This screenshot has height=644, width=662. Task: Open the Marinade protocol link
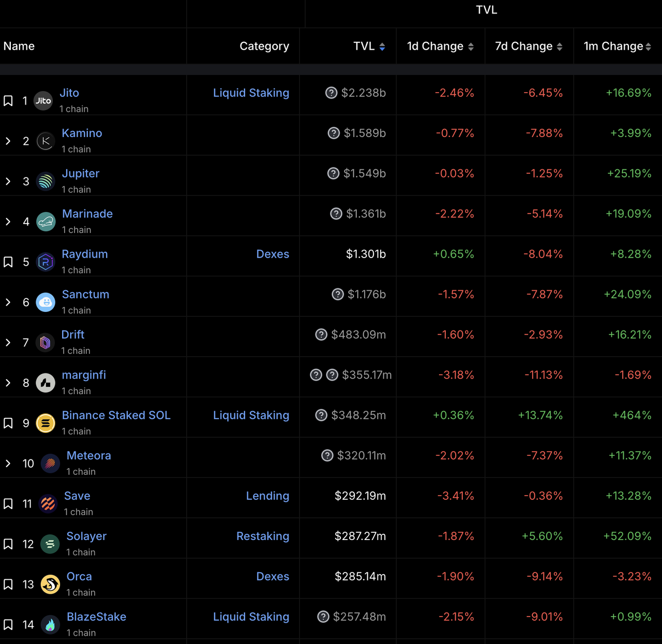(x=87, y=214)
